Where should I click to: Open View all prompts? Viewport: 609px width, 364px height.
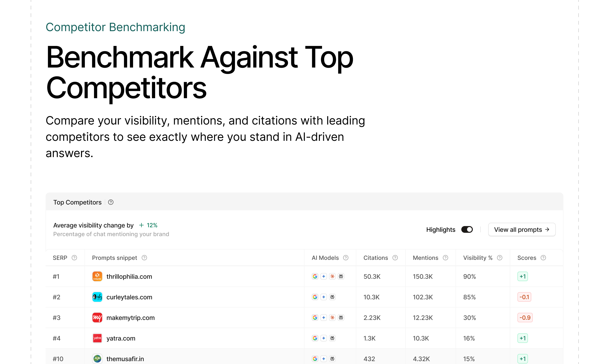(521, 229)
